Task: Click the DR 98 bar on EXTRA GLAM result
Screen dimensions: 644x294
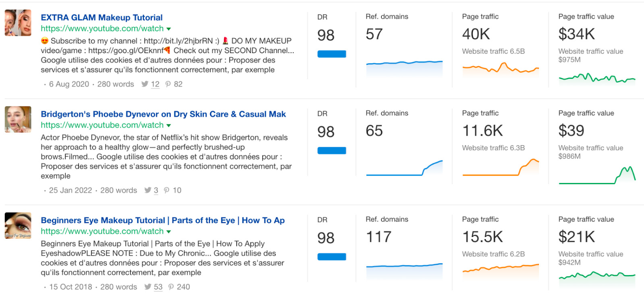Action: (331, 53)
